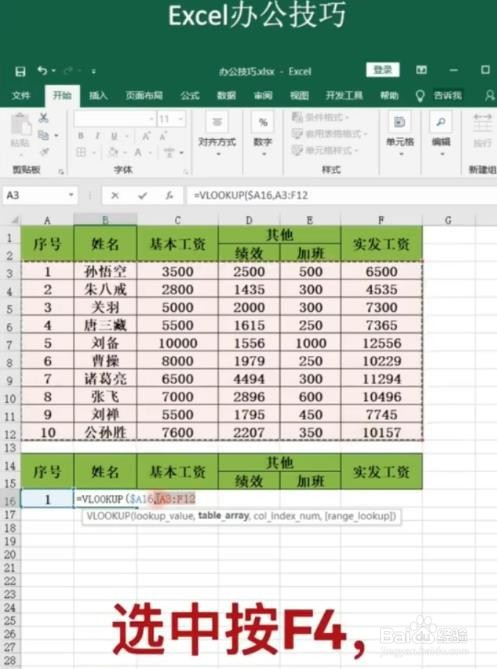Viewport: 497px width, 669px height.
Task: Open 套用表格格式 table format menu
Action: pyautogui.click(x=329, y=134)
